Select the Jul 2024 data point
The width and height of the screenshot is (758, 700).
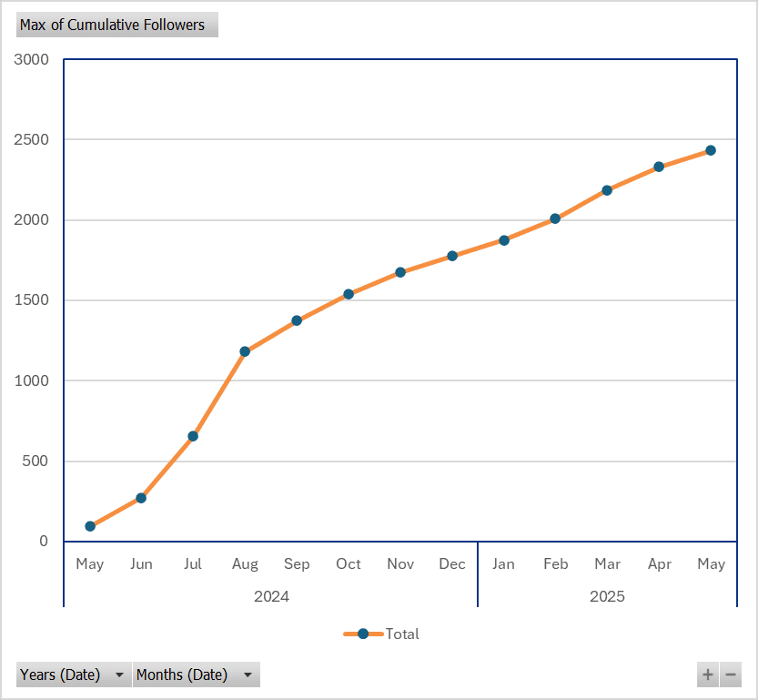point(193,436)
